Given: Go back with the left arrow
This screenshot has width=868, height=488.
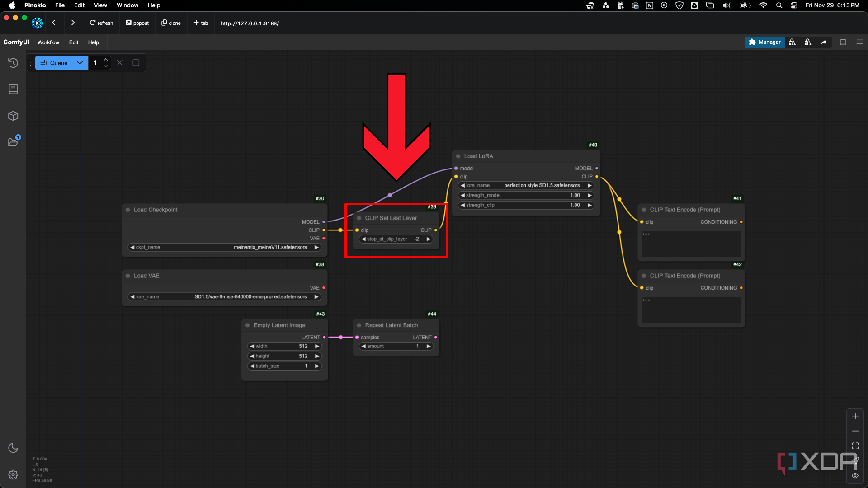Looking at the screenshot, I should (x=54, y=23).
